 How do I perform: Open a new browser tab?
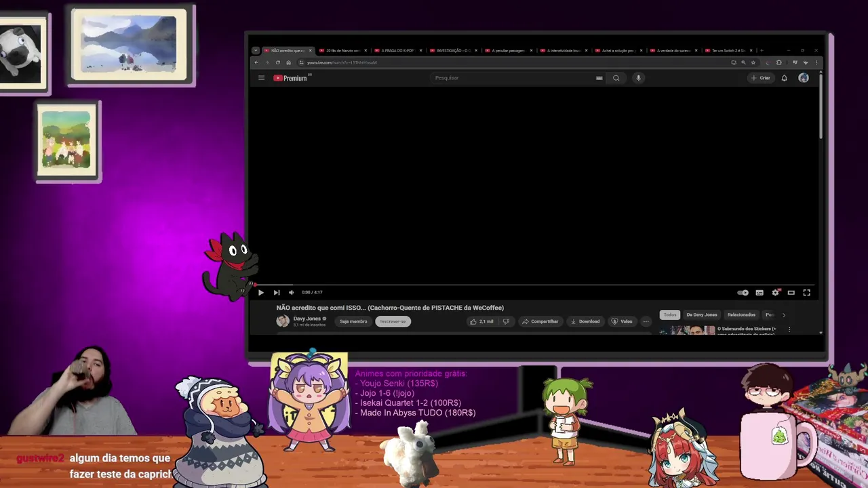pyautogui.click(x=762, y=50)
